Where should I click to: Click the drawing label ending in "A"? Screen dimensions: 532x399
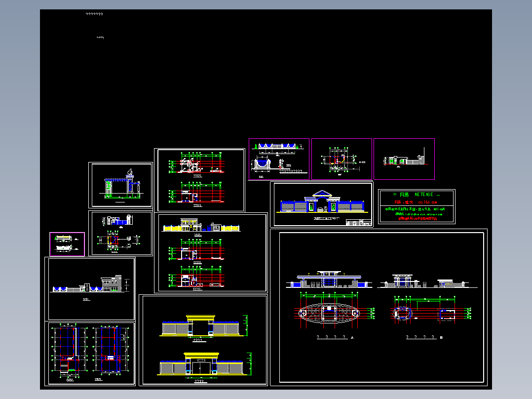point(335,337)
